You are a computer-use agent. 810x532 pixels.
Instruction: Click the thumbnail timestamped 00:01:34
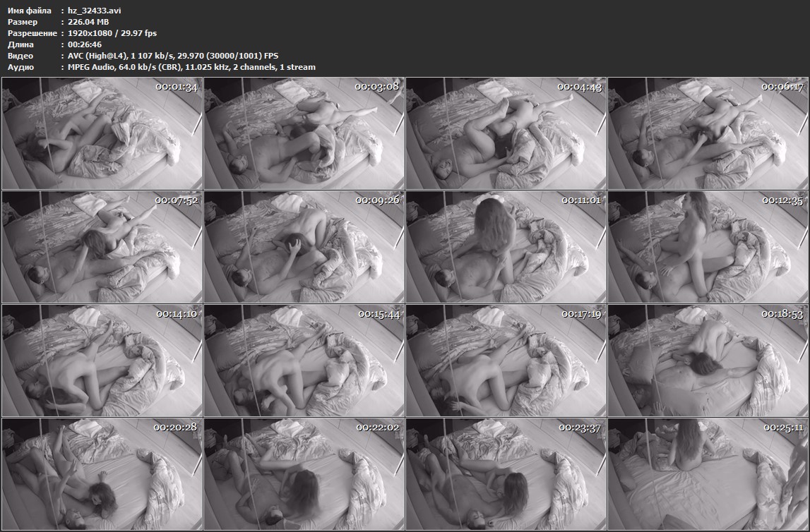click(102, 133)
